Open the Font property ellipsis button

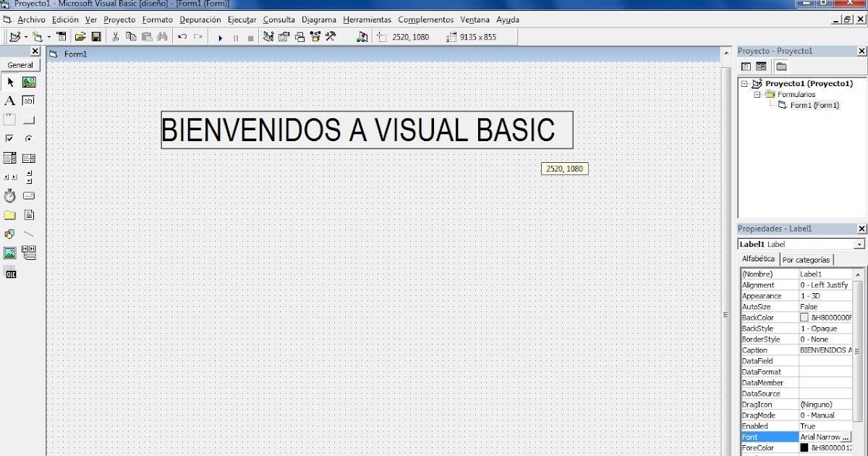coord(846,436)
